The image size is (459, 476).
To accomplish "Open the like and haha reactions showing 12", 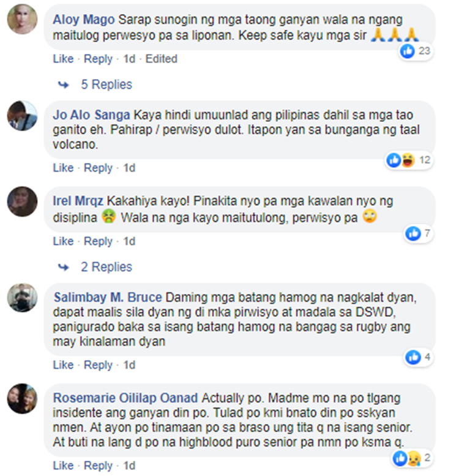I will coord(409,160).
